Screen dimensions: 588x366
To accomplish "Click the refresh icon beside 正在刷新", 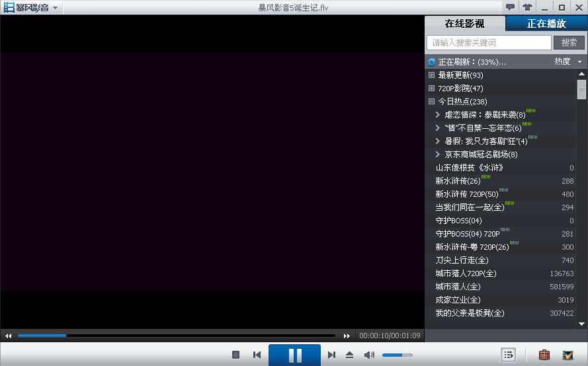I will pos(432,62).
